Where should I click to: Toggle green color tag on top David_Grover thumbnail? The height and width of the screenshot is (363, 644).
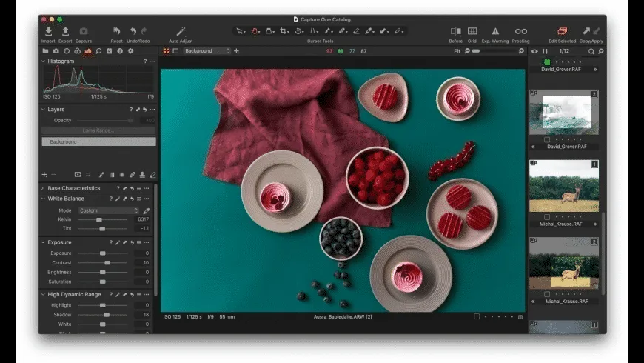tap(547, 62)
